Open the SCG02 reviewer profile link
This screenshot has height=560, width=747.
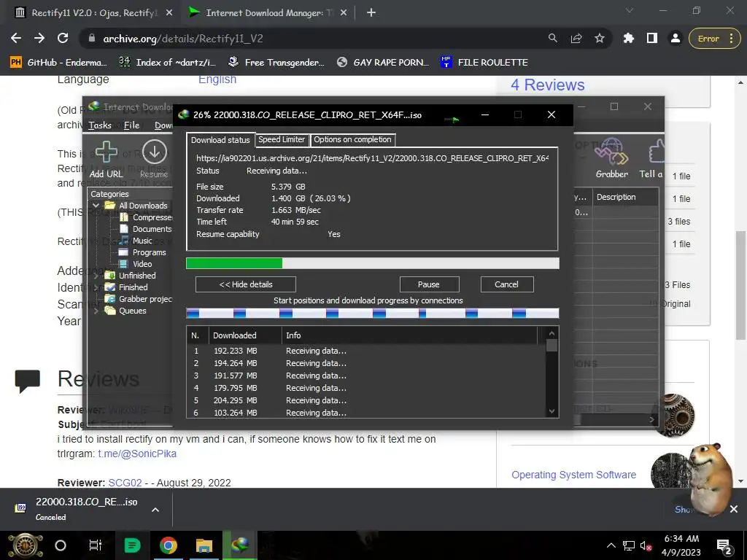click(125, 483)
